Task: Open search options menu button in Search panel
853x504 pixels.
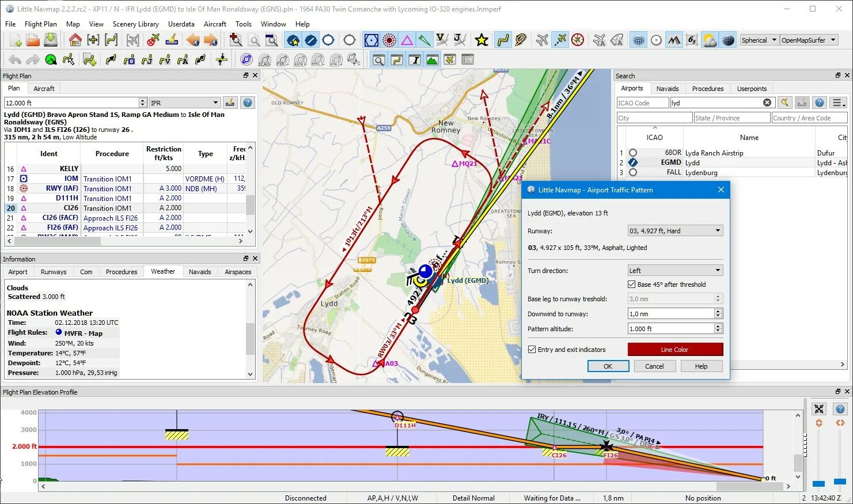Action: tap(839, 103)
